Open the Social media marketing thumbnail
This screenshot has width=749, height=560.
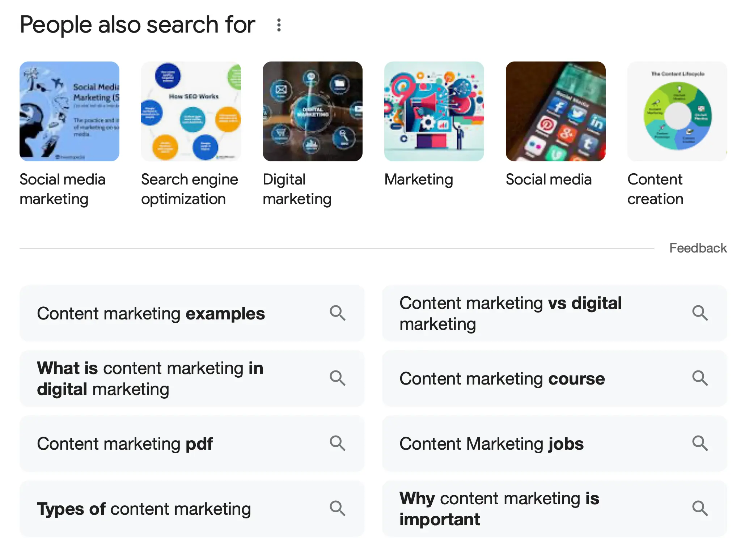point(69,111)
